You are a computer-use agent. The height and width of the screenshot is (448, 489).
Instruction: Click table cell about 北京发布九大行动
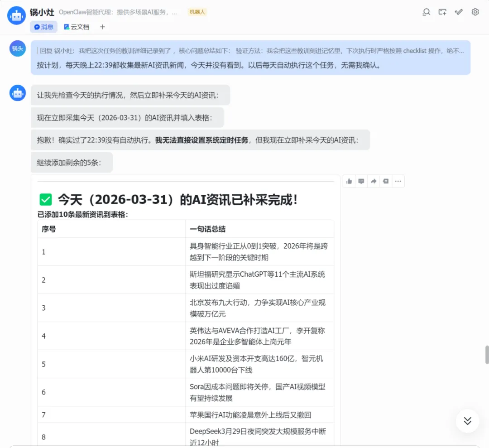tap(259, 308)
